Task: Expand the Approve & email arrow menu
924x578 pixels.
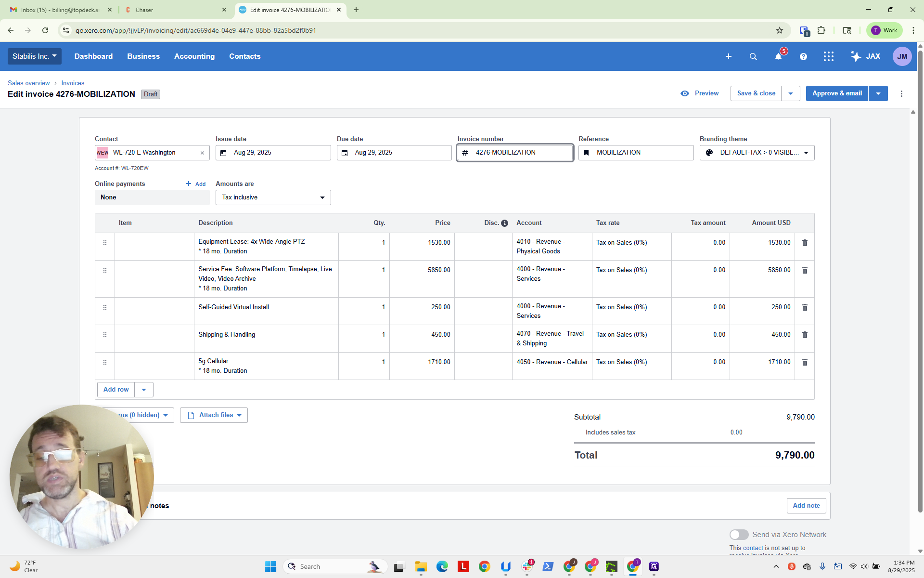Action: tap(878, 93)
